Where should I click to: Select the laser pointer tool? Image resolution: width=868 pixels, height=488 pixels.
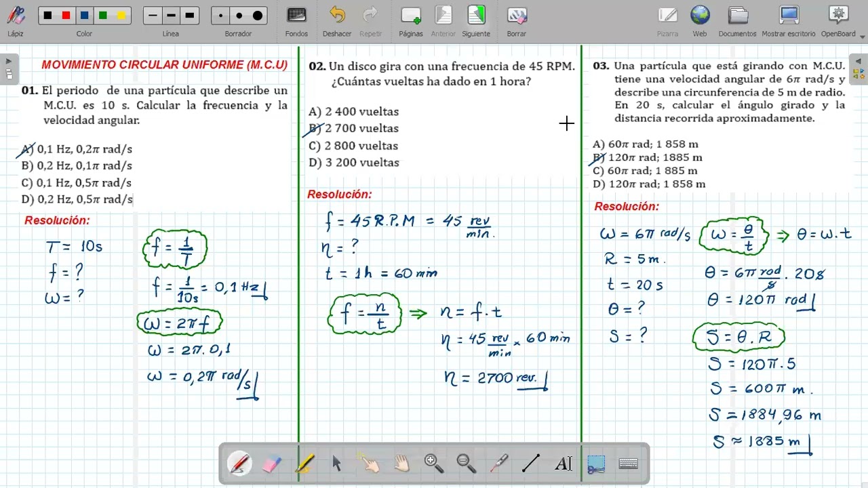(499, 464)
